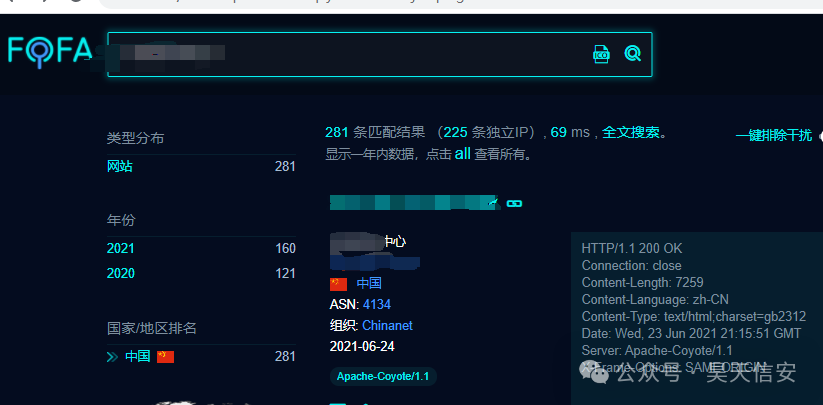Open the 全文搜索 full-text search link
Image resolution: width=823 pixels, height=405 pixels.
[630, 132]
